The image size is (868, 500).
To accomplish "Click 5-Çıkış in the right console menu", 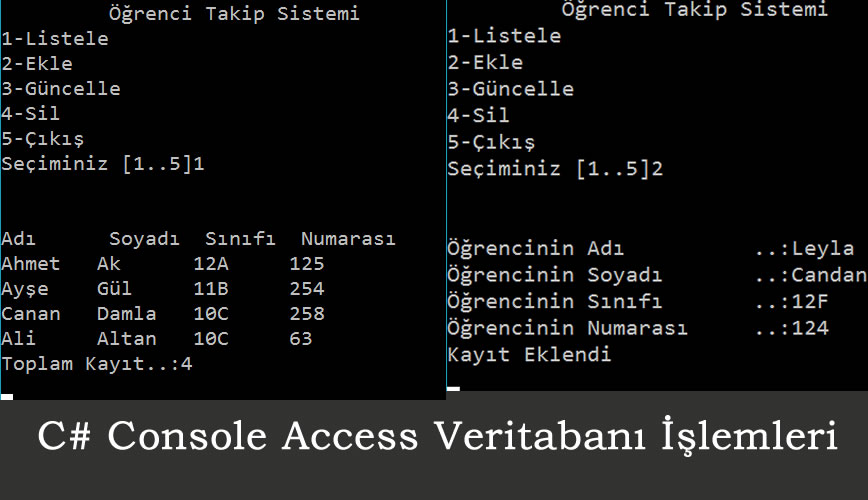I will point(491,142).
